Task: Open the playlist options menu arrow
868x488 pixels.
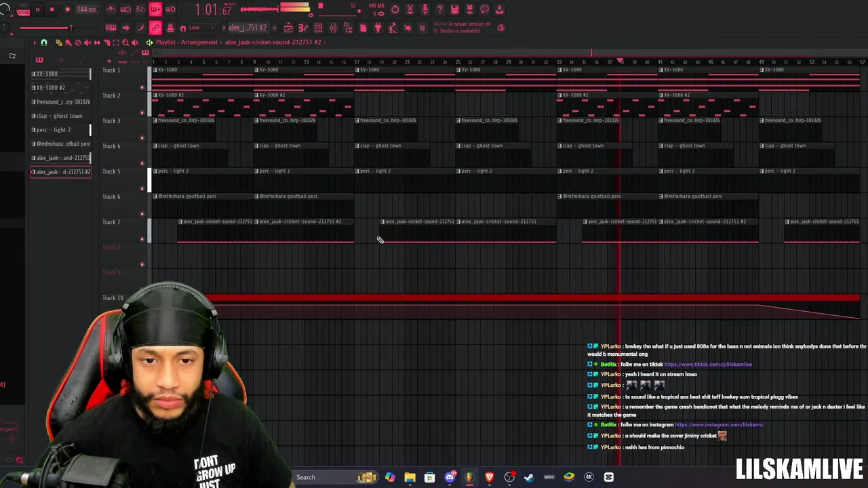Action: click(34, 43)
